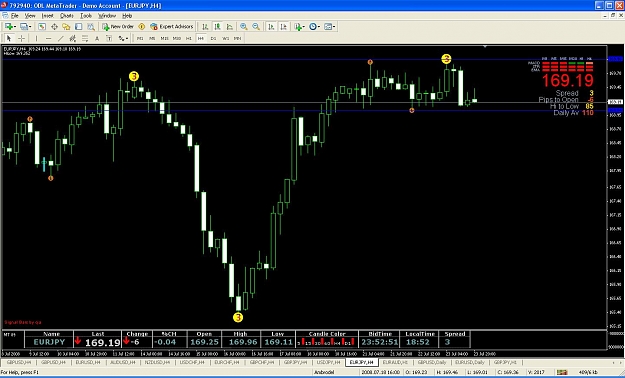Open the Indicators list icon
Screen dimensions: 625x378
[x=297, y=26]
